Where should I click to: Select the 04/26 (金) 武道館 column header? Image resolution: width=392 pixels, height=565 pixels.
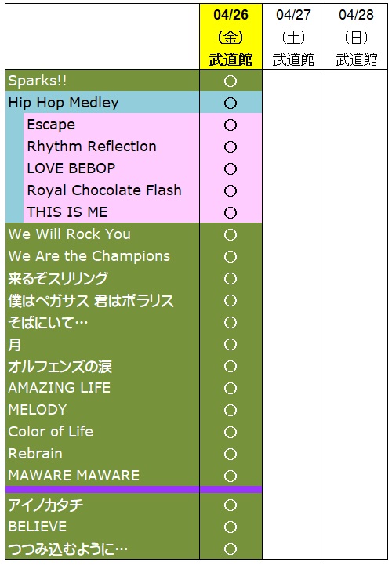(x=230, y=37)
